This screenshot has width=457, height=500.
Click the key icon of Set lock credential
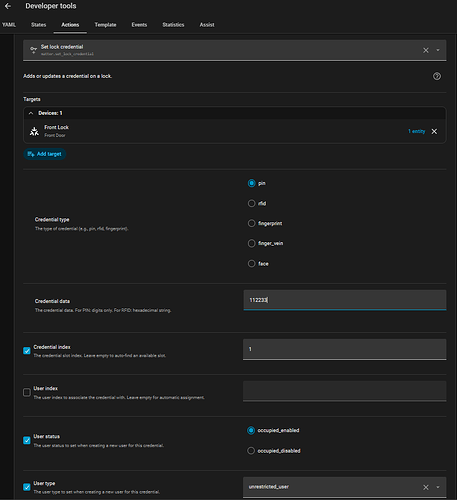(x=33, y=50)
